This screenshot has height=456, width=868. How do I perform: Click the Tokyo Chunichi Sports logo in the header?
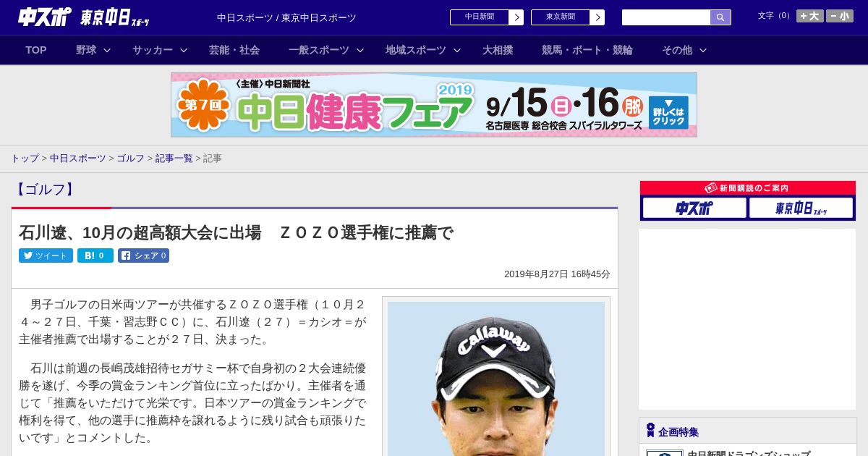pyautogui.click(x=115, y=17)
